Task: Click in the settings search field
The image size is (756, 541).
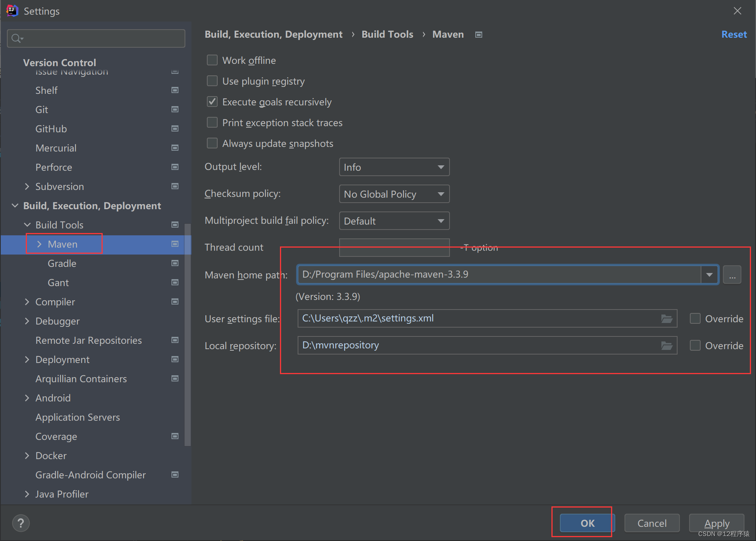Action: (x=96, y=38)
